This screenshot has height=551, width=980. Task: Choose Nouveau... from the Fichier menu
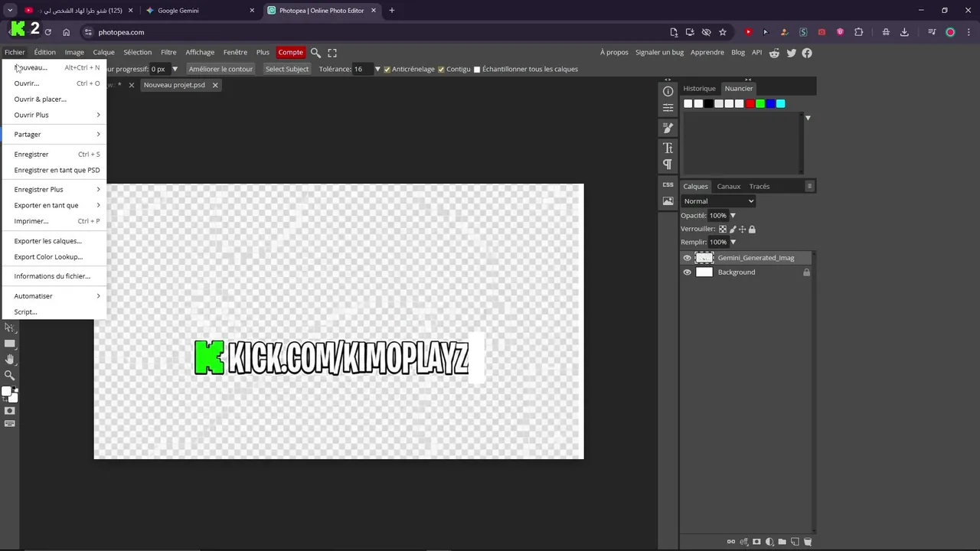pos(55,67)
